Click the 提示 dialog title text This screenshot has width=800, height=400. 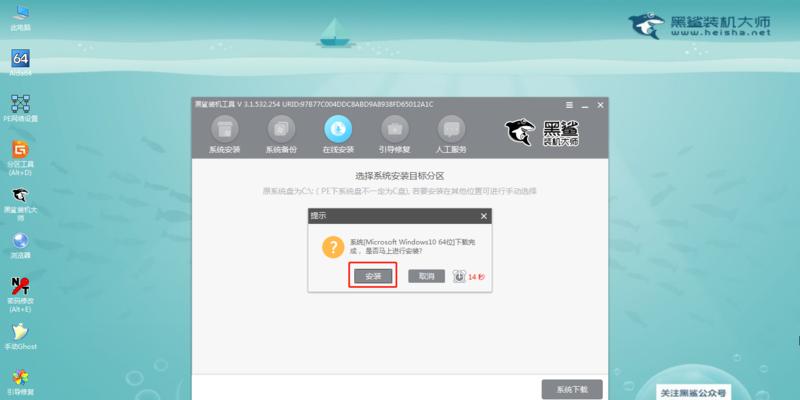pyautogui.click(x=318, y=216)
